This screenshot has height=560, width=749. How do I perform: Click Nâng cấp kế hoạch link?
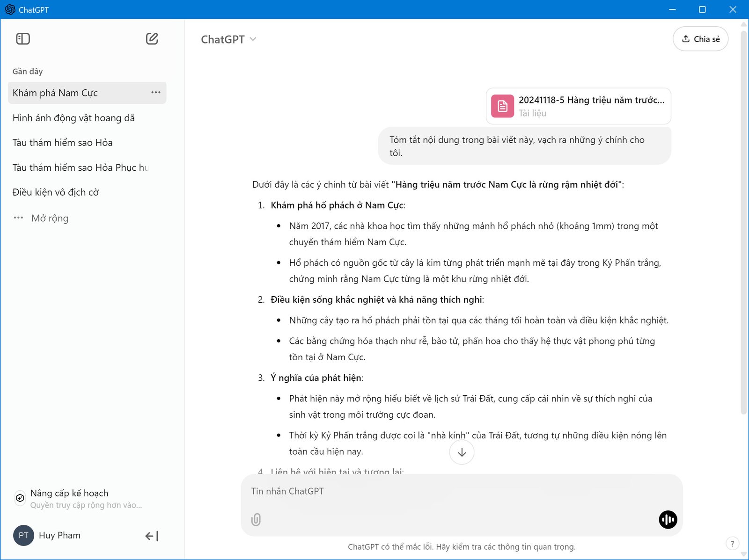click(68, 493)
